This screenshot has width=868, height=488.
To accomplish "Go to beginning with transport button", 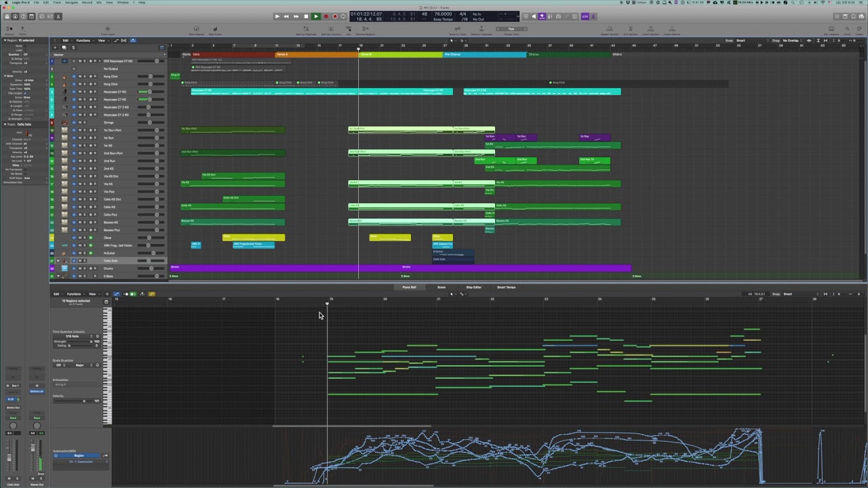I will coord(277,16).
